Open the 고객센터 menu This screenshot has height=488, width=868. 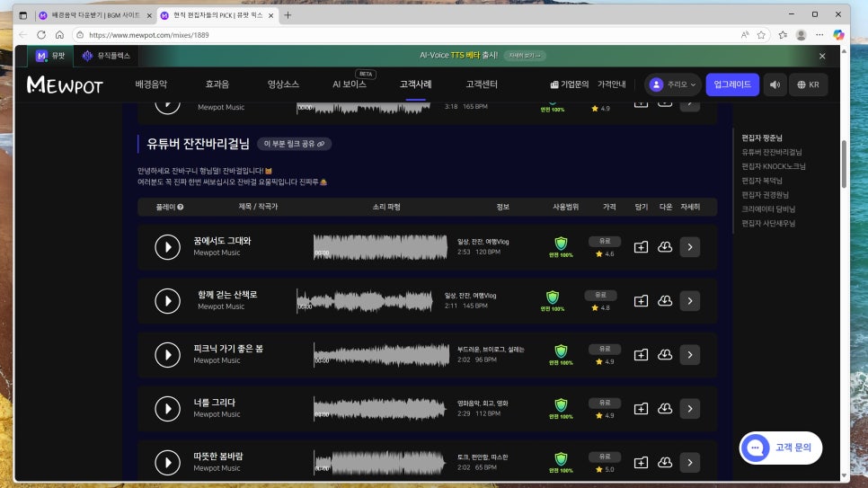tap(482, 84)
